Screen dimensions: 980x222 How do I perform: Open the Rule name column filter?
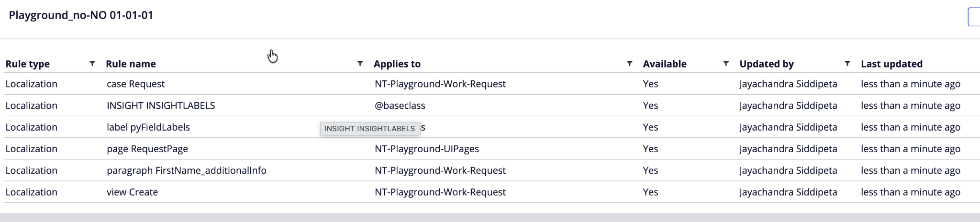(360, 64)
